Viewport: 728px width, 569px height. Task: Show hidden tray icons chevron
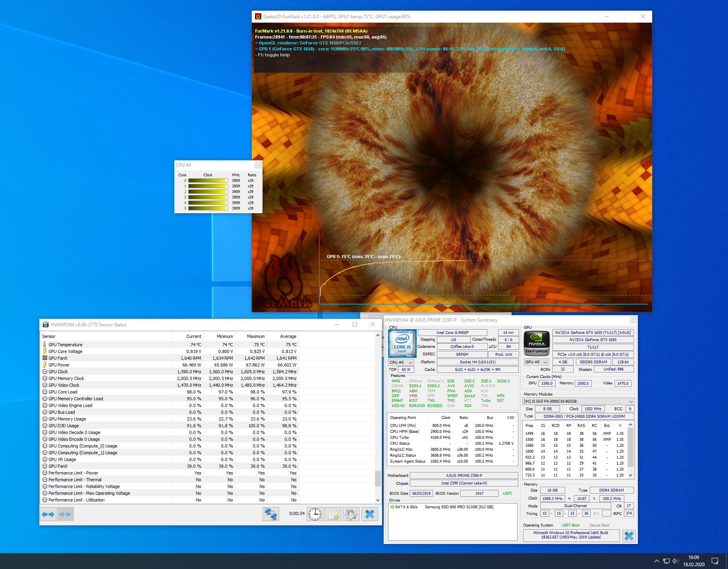point(657,561)
